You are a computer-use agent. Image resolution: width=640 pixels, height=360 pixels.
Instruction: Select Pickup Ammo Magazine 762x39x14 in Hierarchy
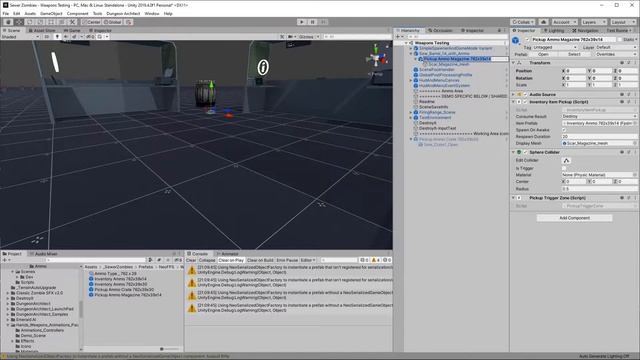pyautogui.click(x=457, y=59)
